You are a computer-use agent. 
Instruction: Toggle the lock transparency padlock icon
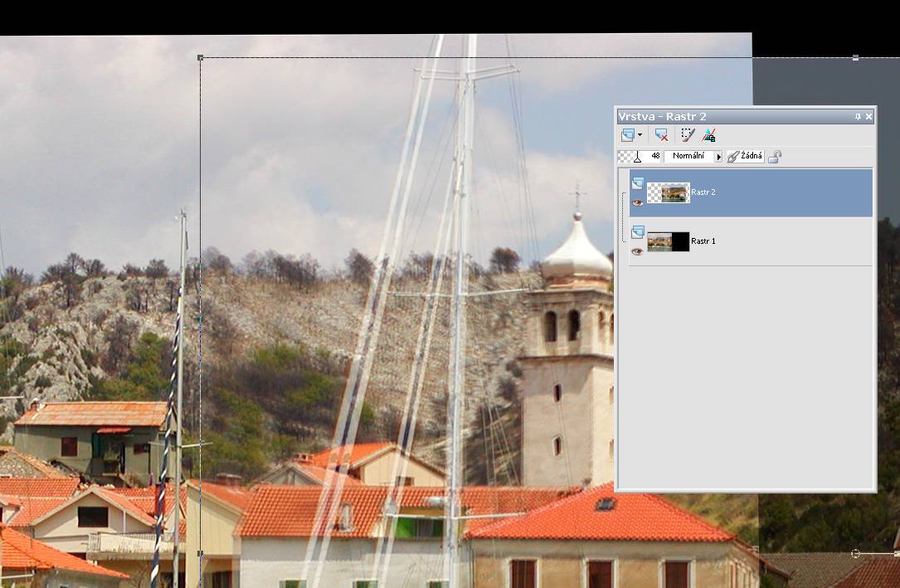[x=775, y=157]
